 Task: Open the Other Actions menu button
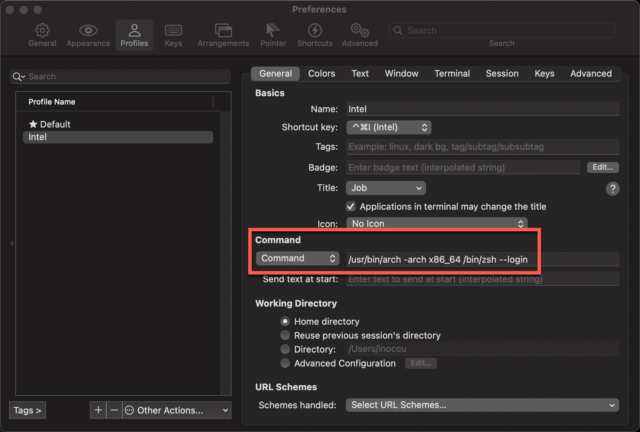coord(176,410)
